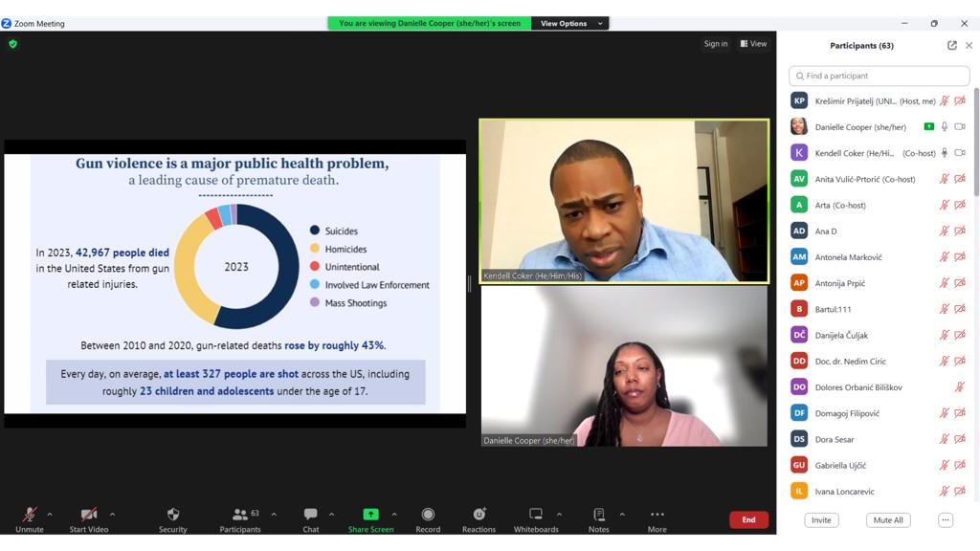The height and width of the screenshot is (551, 980).
Task: Click the Find a participant search field
Action: pyautogui.click(x=879, y=76)
